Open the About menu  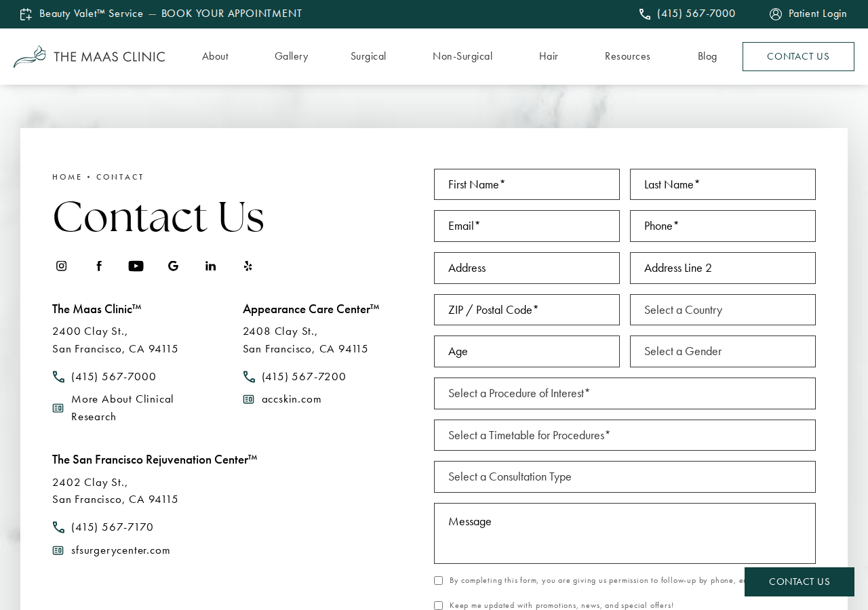[x=215, y=56]
